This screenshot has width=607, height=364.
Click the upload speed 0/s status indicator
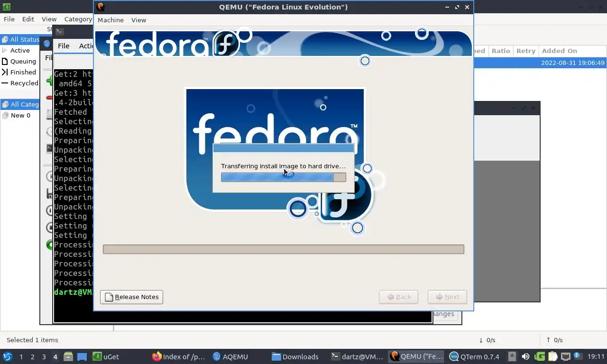coord(554,340)
